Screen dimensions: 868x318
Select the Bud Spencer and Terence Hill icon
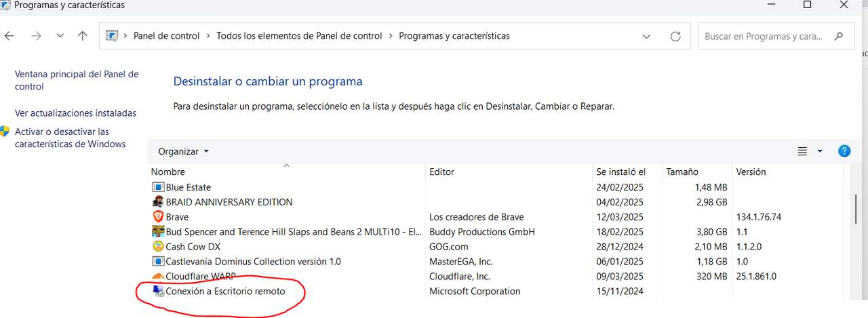tap(158, 232)
